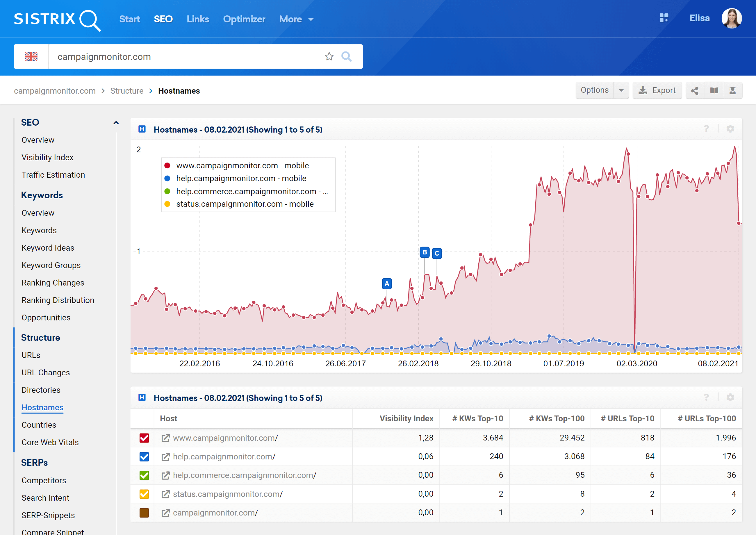Open status.campaignmonitor.com external link icon
The image size is (756, 535).
tap(165, 494)
